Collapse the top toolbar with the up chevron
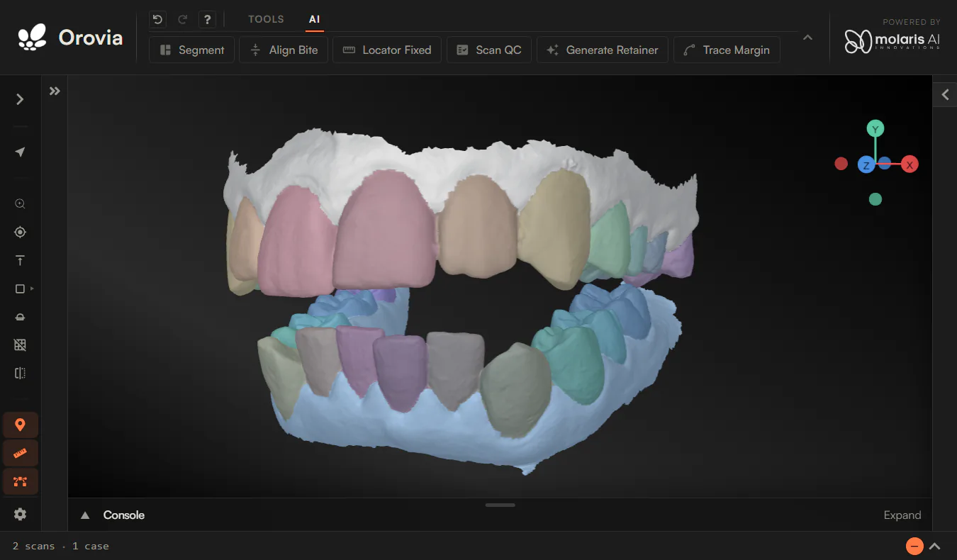 [x=807, y=37]
